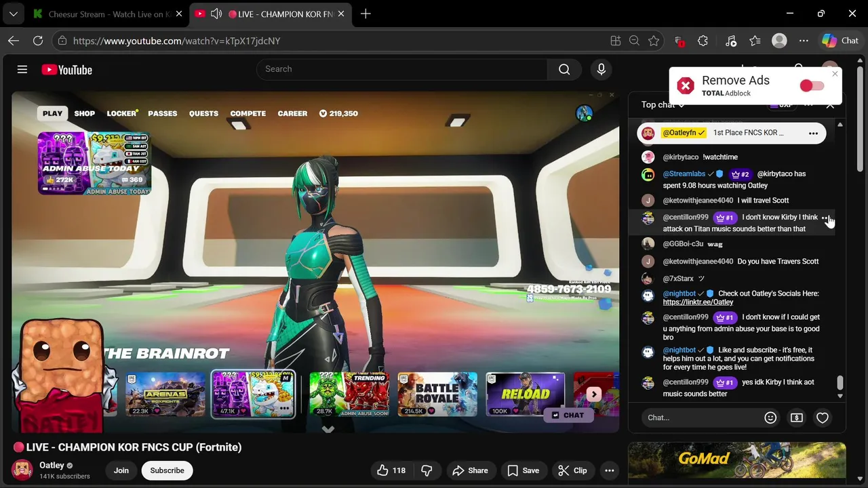Click the YouTube search box
This screenshot has width=868, height=488.
tap(402, 69)
